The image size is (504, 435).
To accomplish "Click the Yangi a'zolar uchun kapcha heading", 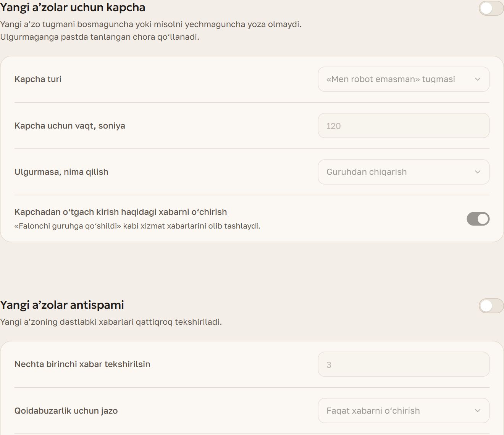I will tap(73, 8).
